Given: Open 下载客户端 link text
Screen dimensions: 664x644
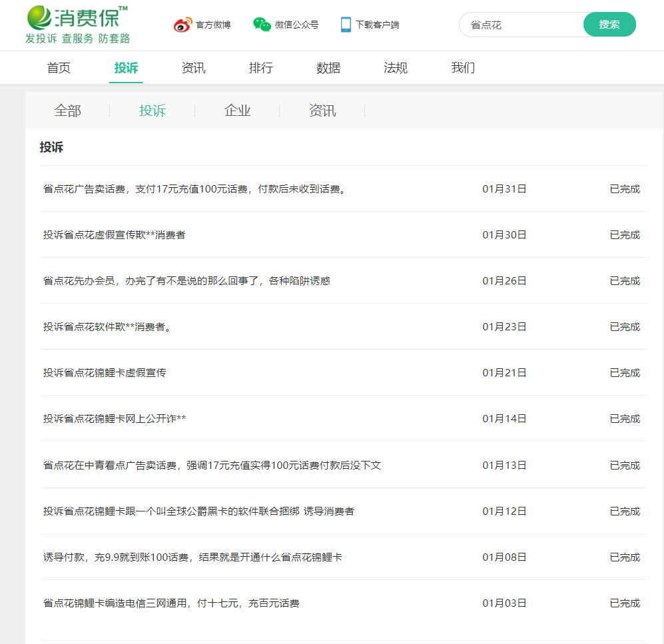Looking at the screenshot, I should click(x=377, y=25).
